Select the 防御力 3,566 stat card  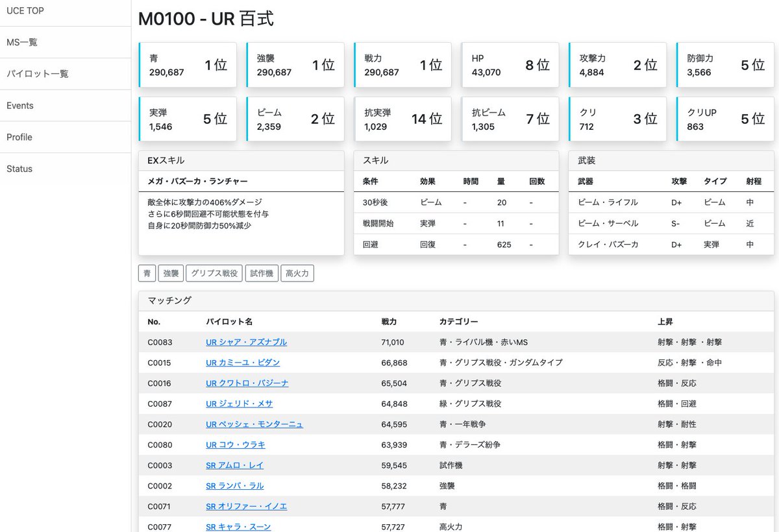point(725,65)
